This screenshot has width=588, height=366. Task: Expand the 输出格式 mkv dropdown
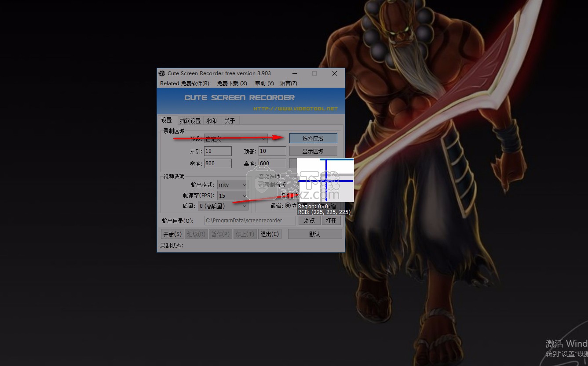(233, 185)
